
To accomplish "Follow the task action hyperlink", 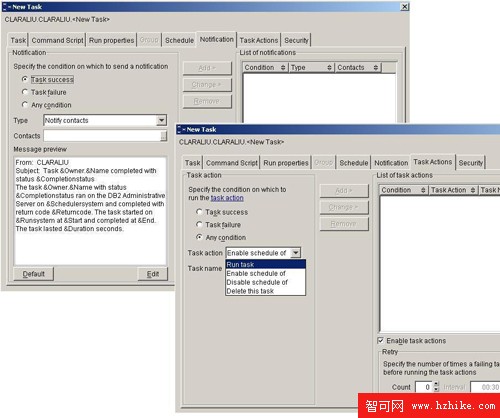I will point(227,198).
